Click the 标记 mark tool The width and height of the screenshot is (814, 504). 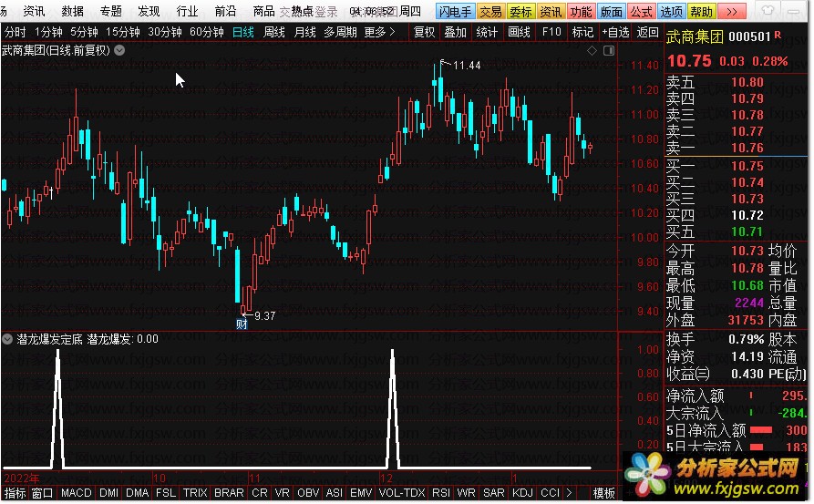click(582, 32)
